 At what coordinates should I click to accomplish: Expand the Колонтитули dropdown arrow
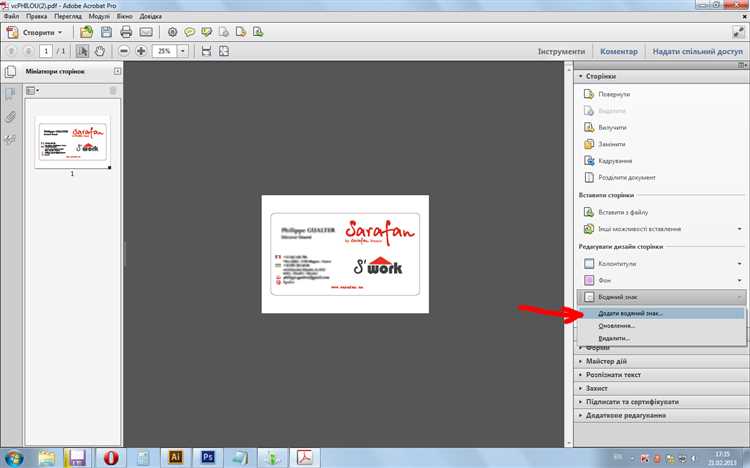click(739, 264)
